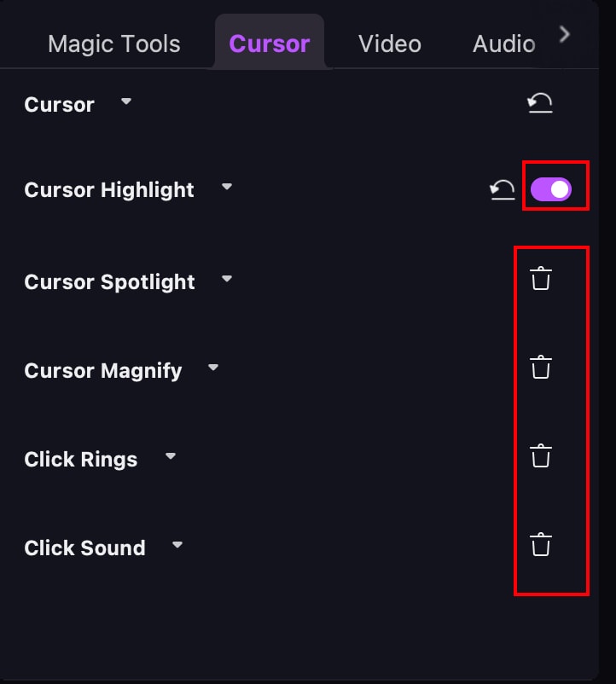
Task: Click the Click Rings label text
Action: coord(80,460)
